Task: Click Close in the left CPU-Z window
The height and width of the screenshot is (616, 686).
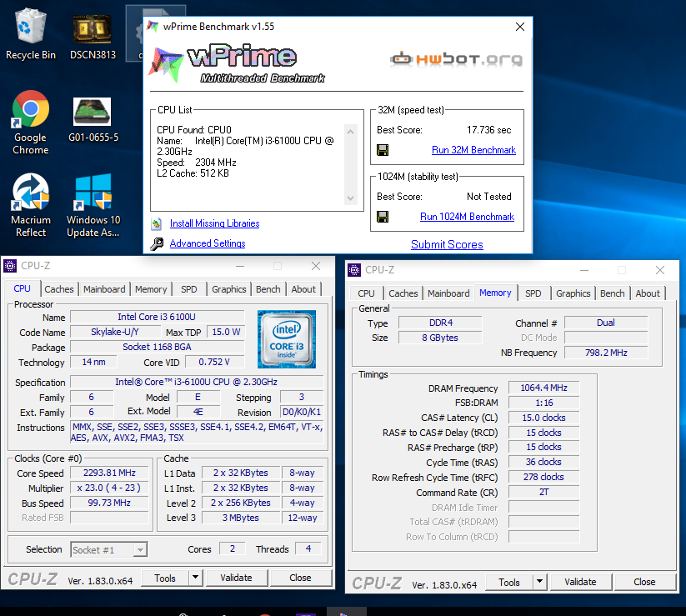Action: pos(300,578)
